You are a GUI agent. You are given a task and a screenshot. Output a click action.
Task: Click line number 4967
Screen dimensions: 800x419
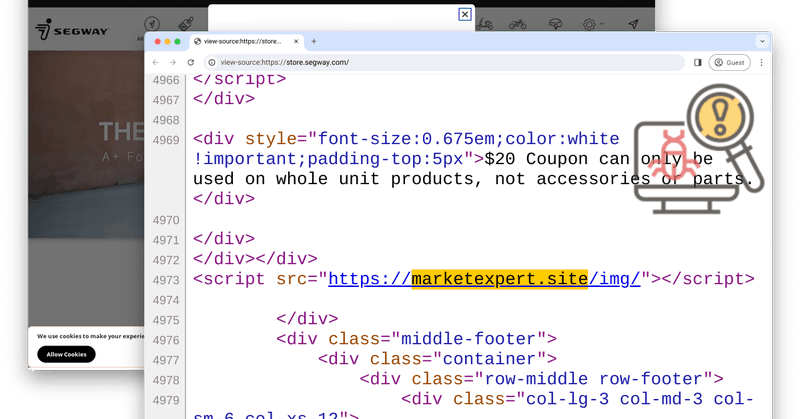166,100
